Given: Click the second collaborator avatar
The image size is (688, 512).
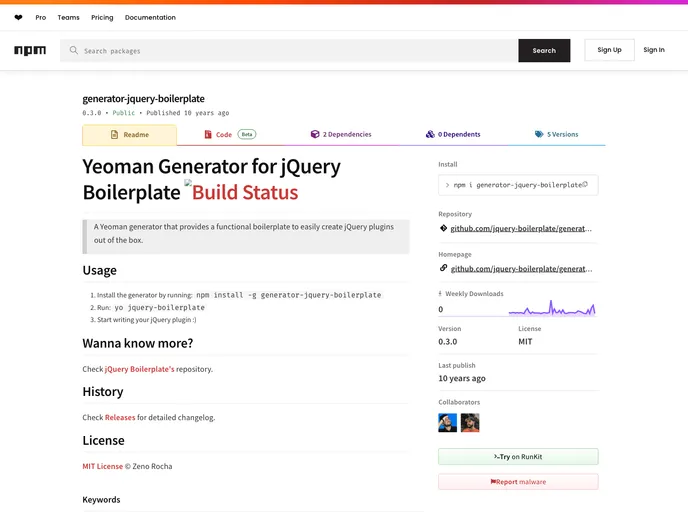Looking at the screenshot, I should tap(470, 423).
